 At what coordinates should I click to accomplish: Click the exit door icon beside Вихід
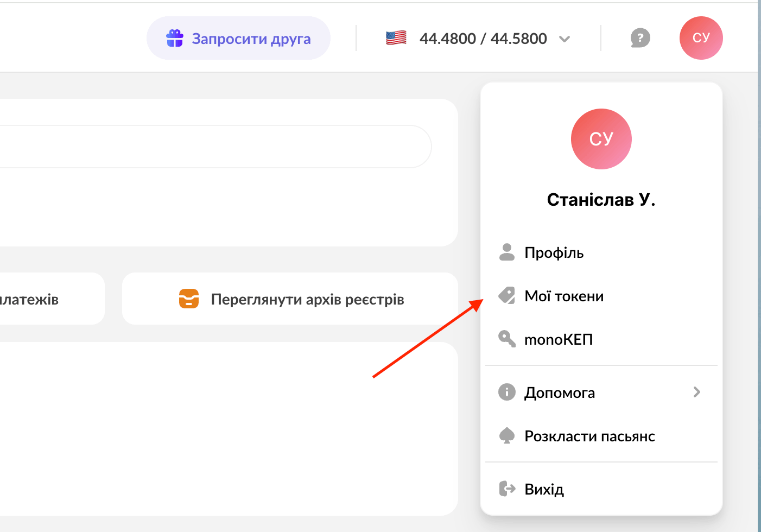click(x=507, y=489)
